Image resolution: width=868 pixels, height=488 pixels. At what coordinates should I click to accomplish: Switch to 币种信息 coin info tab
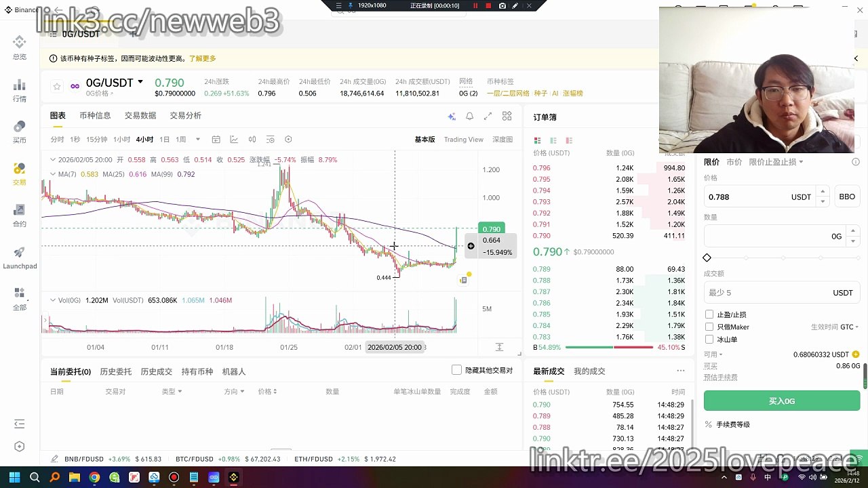click(95, 116)
